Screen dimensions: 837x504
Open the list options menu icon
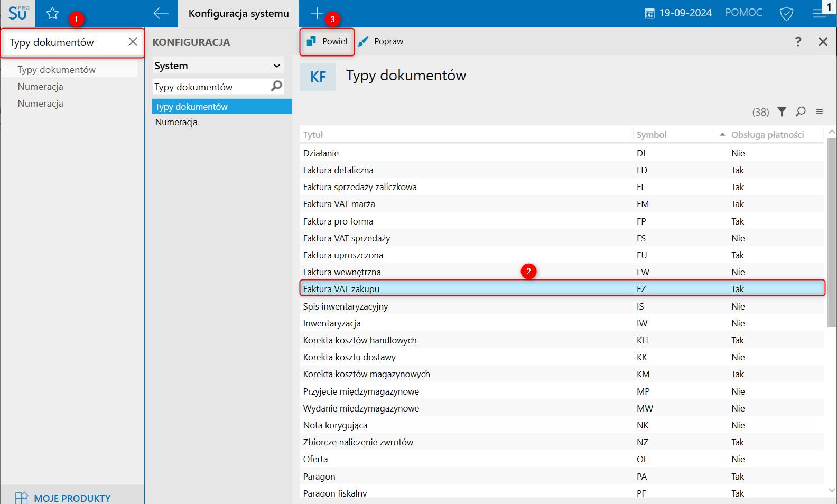820,111
